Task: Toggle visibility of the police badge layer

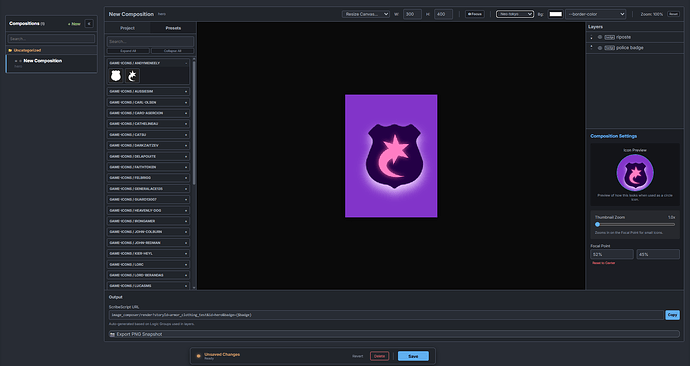Action: (x=600, y=48)
